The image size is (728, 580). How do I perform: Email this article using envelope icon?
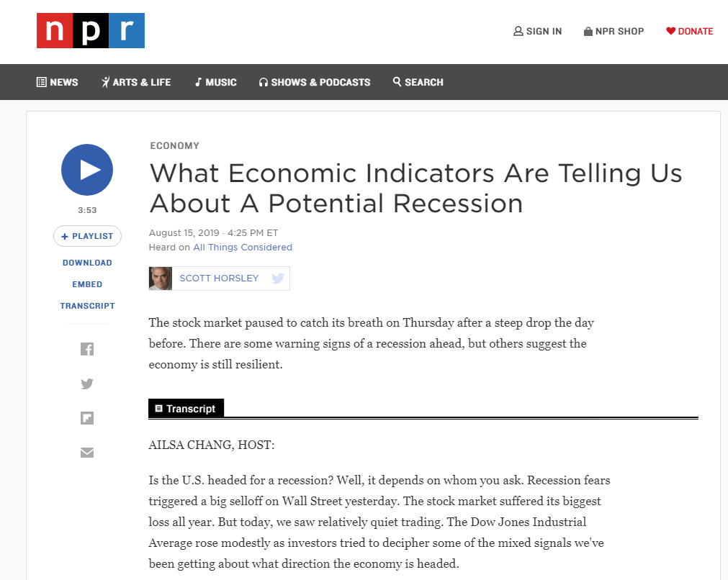[x=87, y=453]
